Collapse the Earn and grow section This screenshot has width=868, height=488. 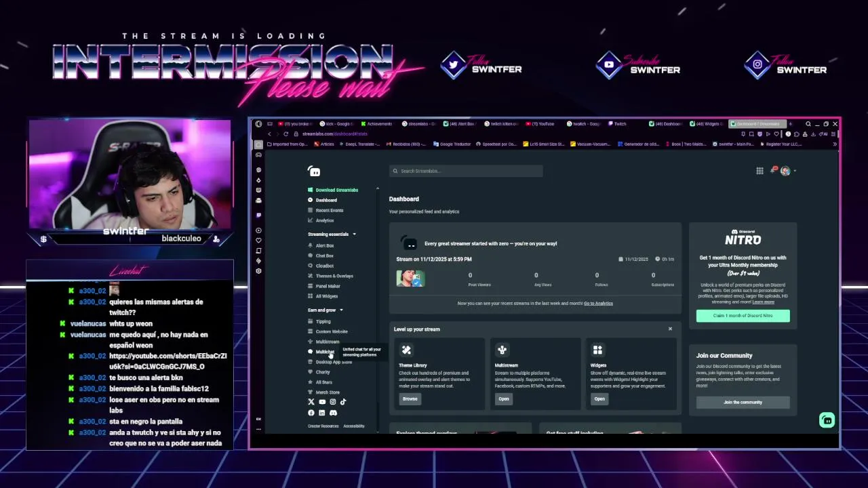pos(341,310)
